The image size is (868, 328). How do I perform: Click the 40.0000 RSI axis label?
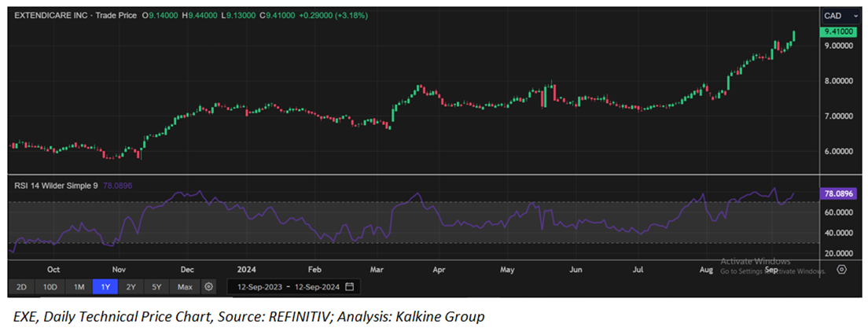pos(837,234)
